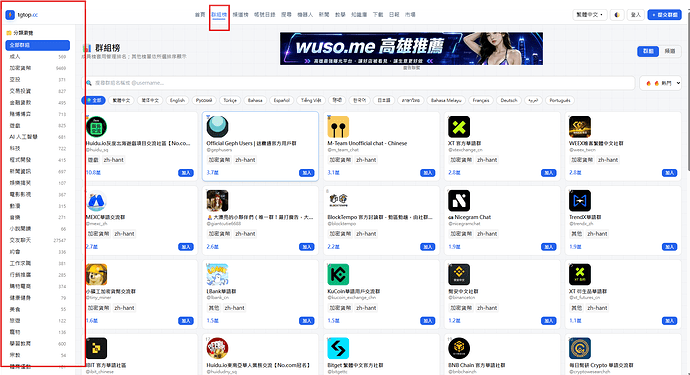
Task: Select the 成人 sidebar category
Action: [x=37, y=56]
